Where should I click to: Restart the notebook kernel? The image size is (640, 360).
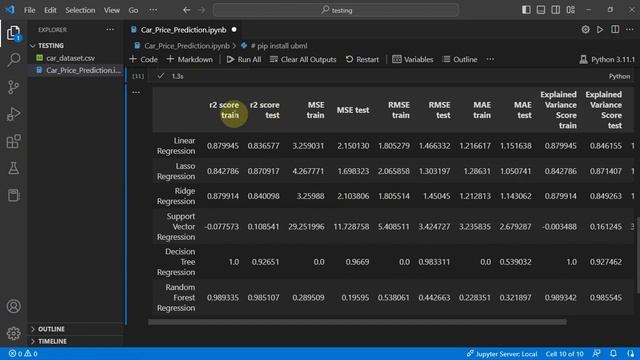click(x=362, y=59)
